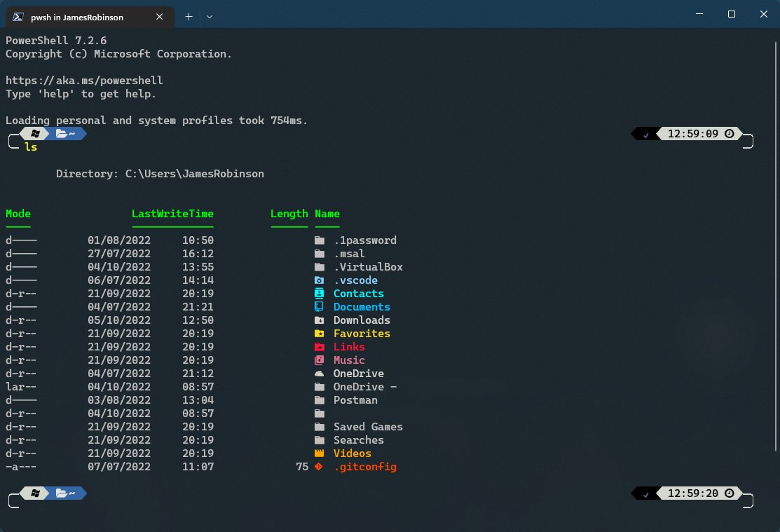Click the terminal vertical scrollbar
Image resolution: width=780 pixels, height=532 pixels.
[776, 246]
